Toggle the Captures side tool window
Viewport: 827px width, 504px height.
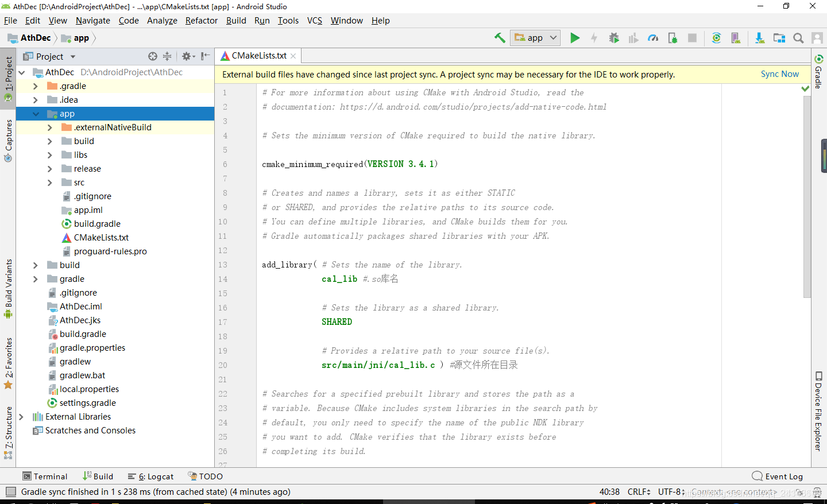8,141
